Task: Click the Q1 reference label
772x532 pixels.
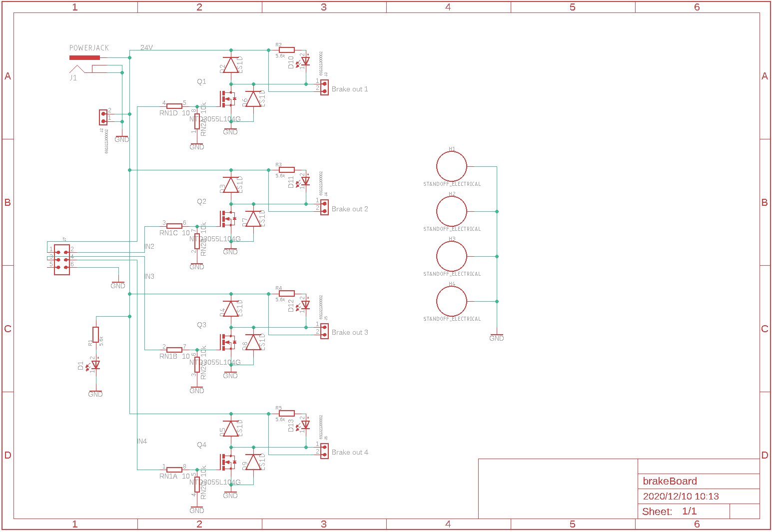Action: [x=201, y=81]
